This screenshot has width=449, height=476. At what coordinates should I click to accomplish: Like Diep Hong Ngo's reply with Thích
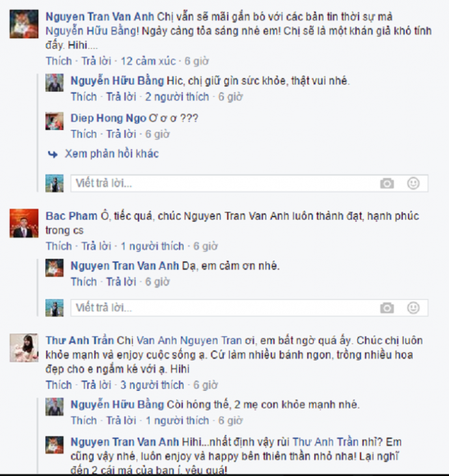click(x=83, y=134)
